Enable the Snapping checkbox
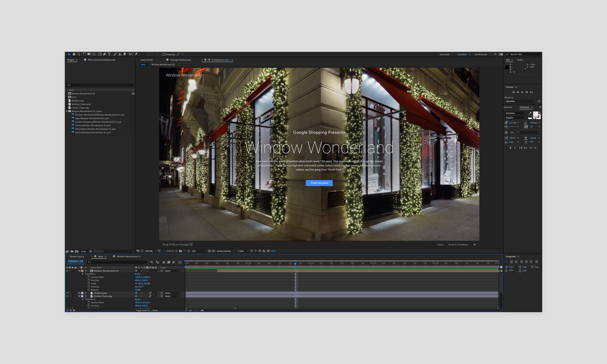This screenshot has width=607, height=364. [164, 54]
